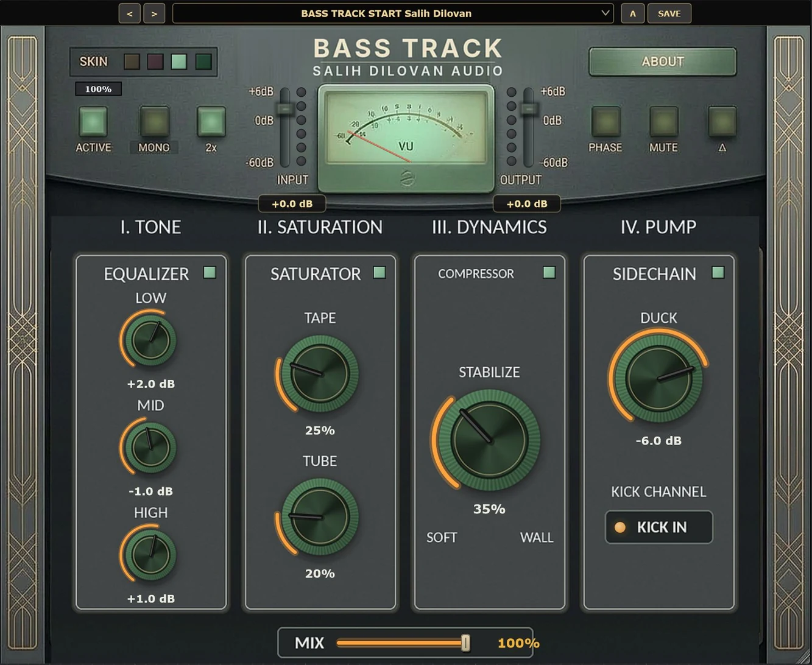This screenshot has height=665, width=812.
Task: Open the About panel
Action: click(663, 62)
